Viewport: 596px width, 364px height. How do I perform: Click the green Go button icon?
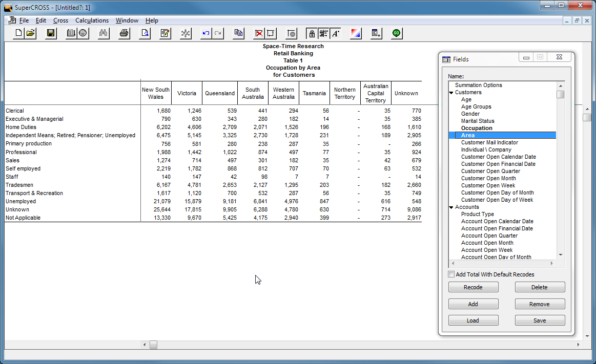[396, 33]
